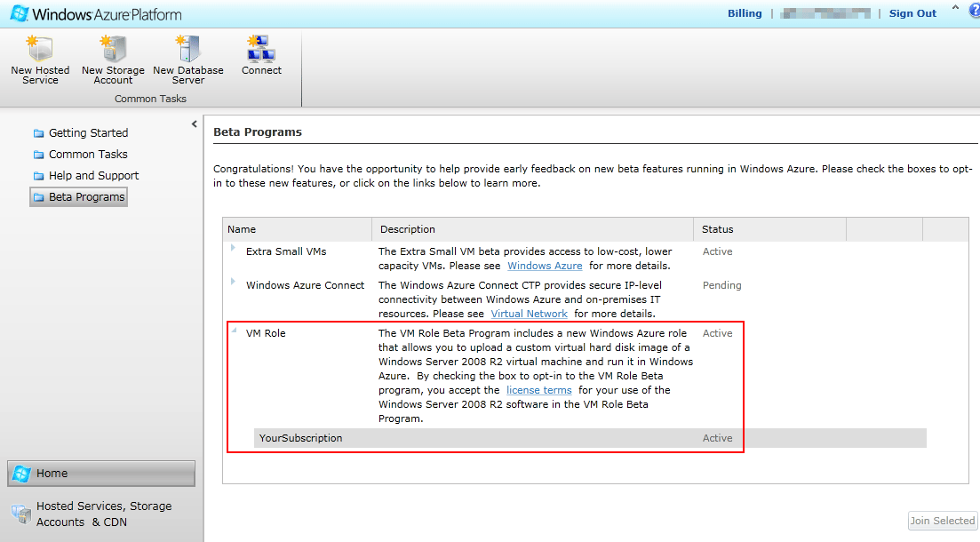Click the blurred account name
The width and height of the screenshot is (980, 542).
825,13
